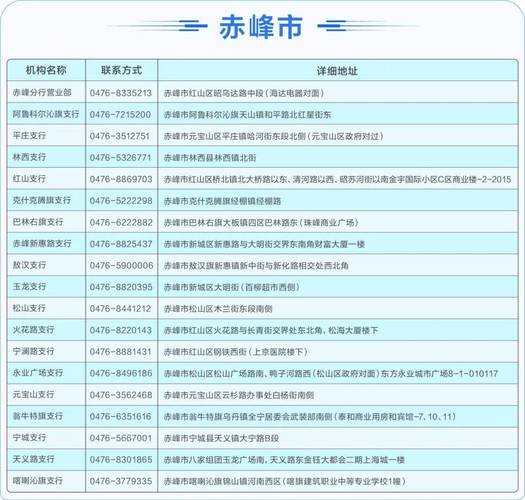
Task: Select the 玉龙支行 branch name
Action: (x=29, y=287)
